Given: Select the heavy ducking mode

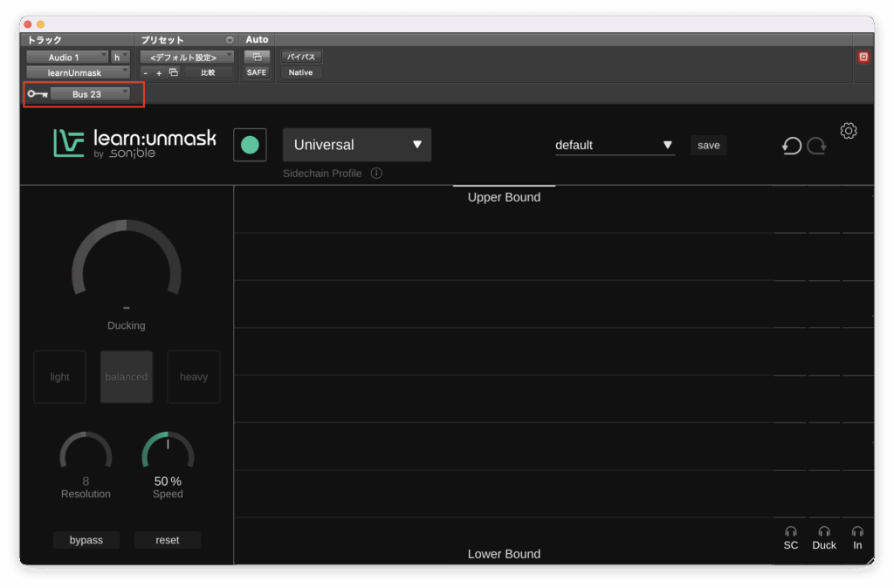Looking at the screenshot, I should click(194, 377).
